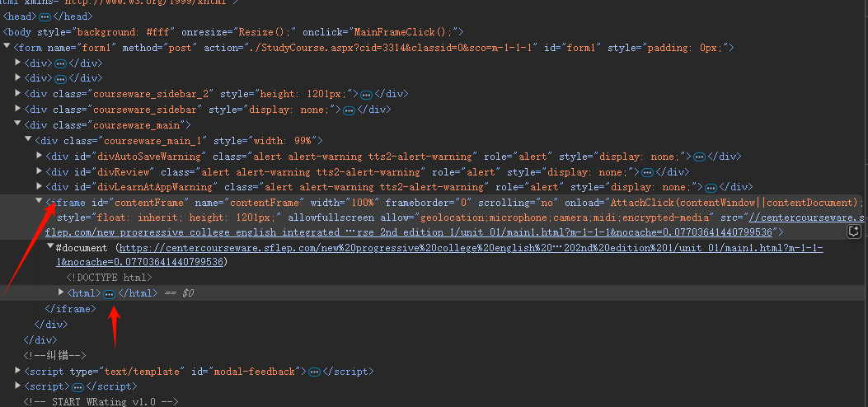Image resolution: width=868 pixels, height=407 pixels.
Task: Click ellipsis badge in the divReview row
Action: click(x=647, y=172)
